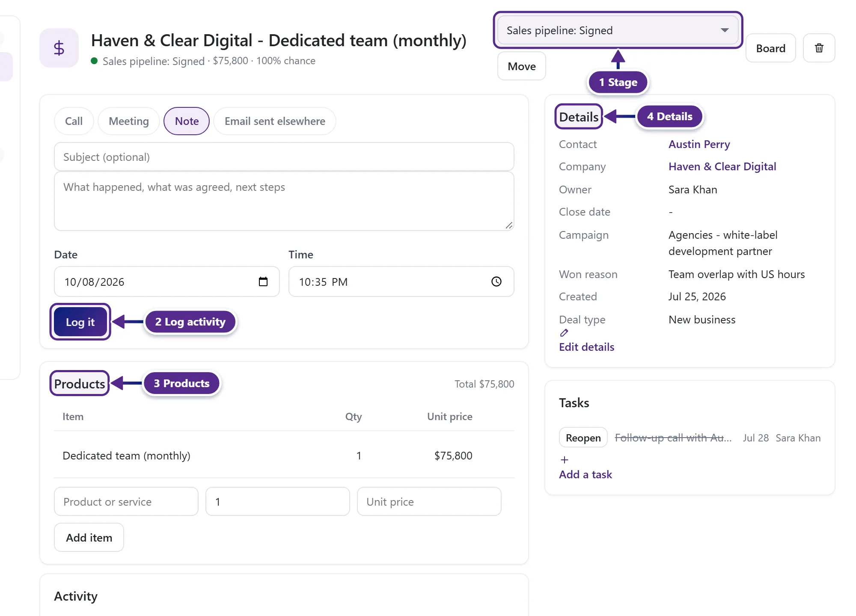Click the deal title heading
The height and width of the screenshot is (616, 856).
coord(279,40)
